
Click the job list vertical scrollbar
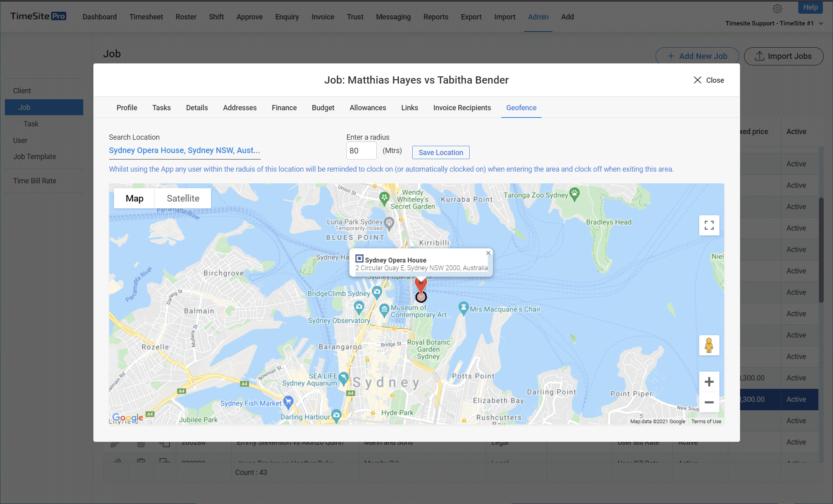coord(821,250)
